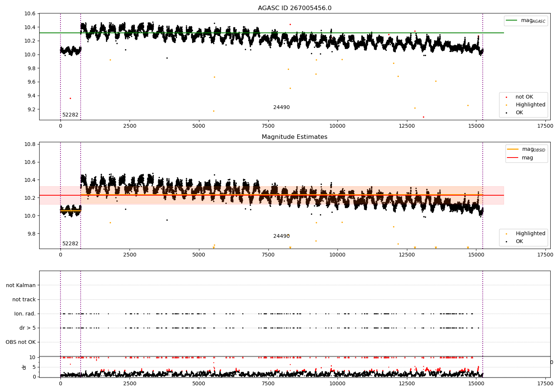
Task: Click the 'Magnitude Estimates' plot title
Action: coord(295,137)
